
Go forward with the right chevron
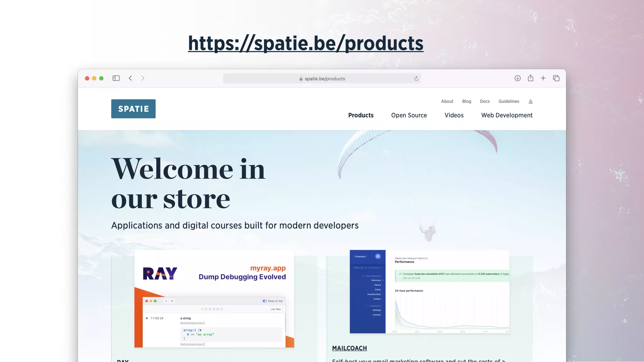coord(143,78)
